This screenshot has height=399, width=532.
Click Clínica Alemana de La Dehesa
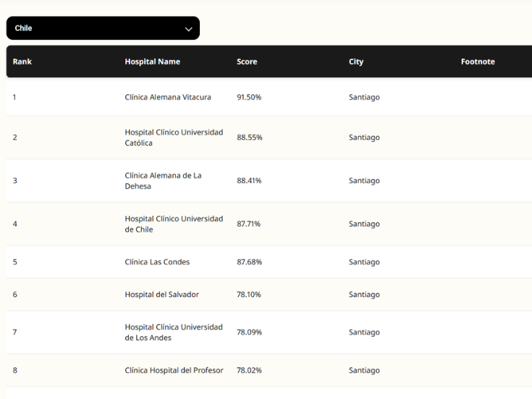(163, 180)
